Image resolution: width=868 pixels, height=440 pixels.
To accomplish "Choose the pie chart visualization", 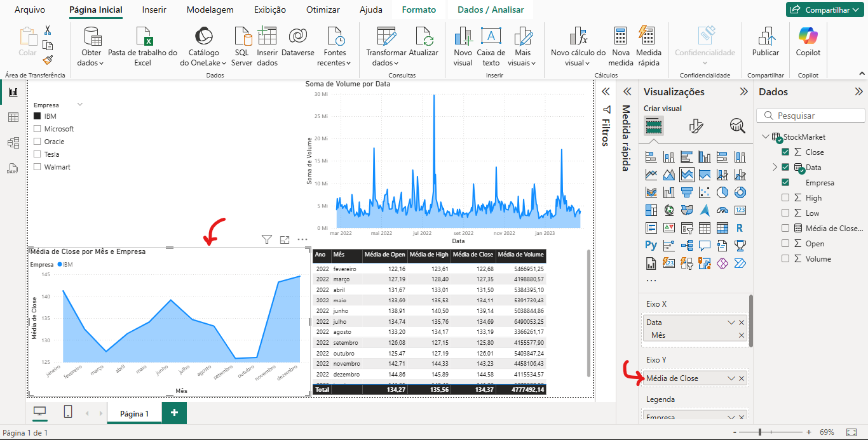I will tap(722, 192).
